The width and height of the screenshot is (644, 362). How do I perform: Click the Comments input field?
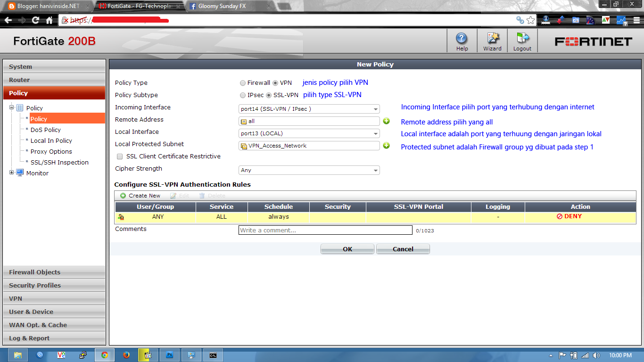325,230
